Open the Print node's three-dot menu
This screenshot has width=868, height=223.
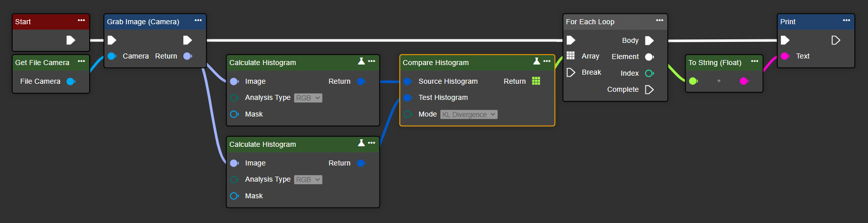click(846, 21)
